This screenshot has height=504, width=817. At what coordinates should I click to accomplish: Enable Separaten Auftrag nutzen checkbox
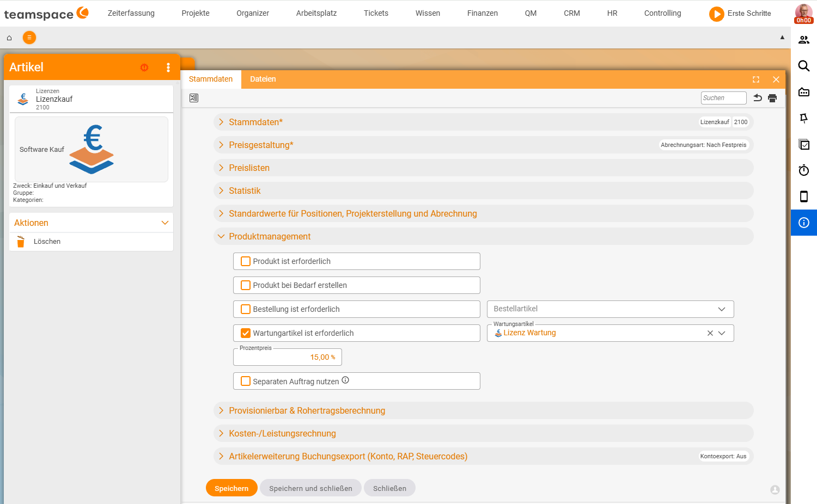pyautogui.click(x=246, y=381)
